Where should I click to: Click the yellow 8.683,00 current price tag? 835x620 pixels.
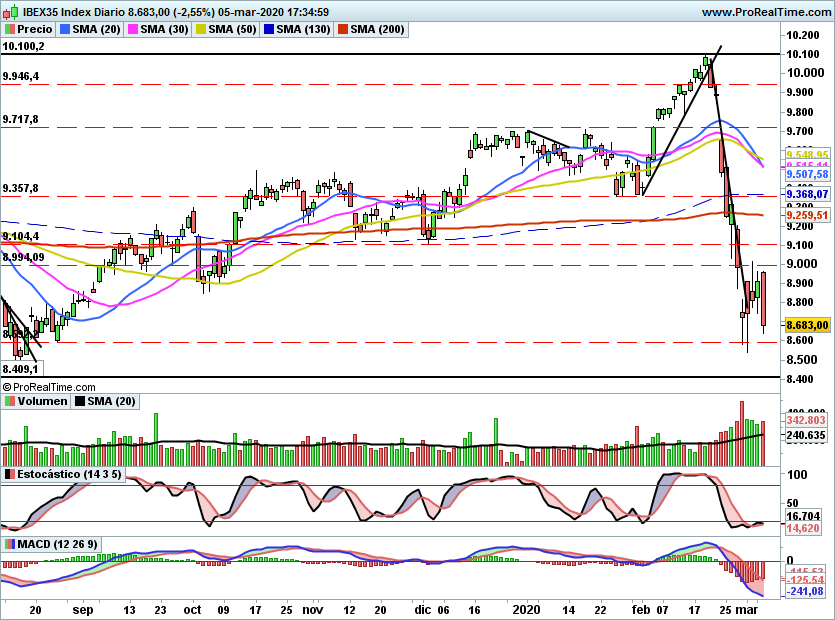coord(808,325)
